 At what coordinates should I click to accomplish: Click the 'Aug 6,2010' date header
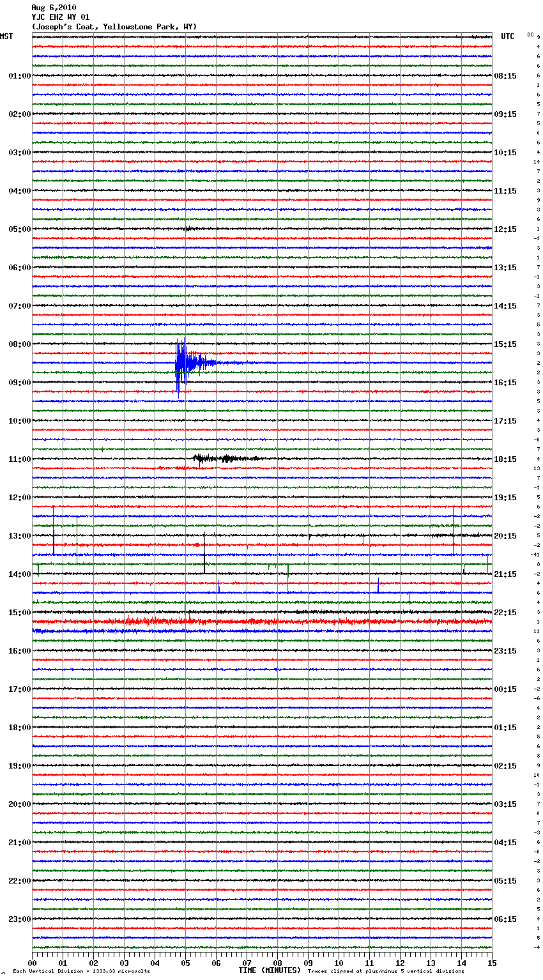click(54, 8)
